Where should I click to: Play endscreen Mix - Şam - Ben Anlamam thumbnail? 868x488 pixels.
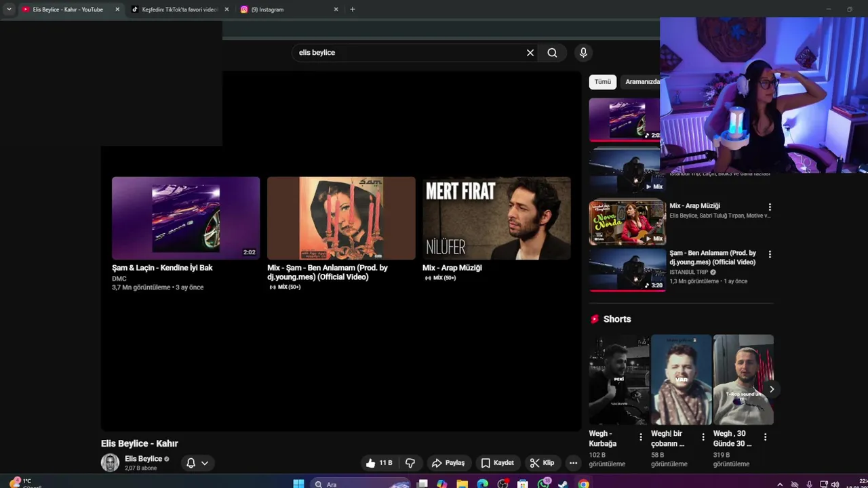pyautogui.click(x=341, y=218)
